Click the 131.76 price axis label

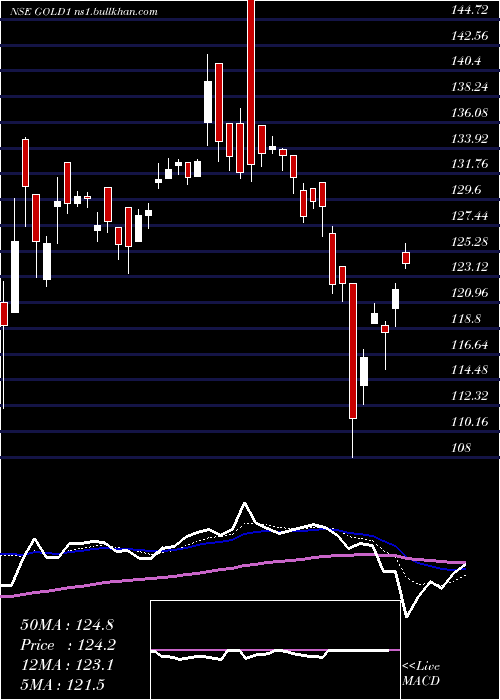(x=471, y=165)
